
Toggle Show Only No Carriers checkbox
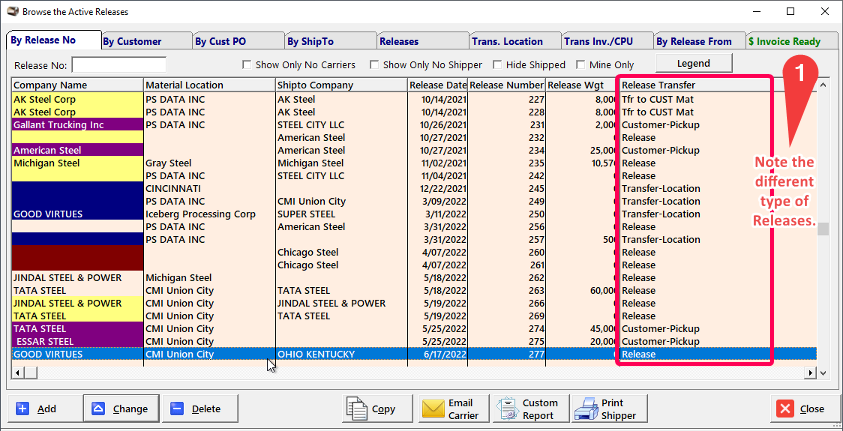[247, 65]
